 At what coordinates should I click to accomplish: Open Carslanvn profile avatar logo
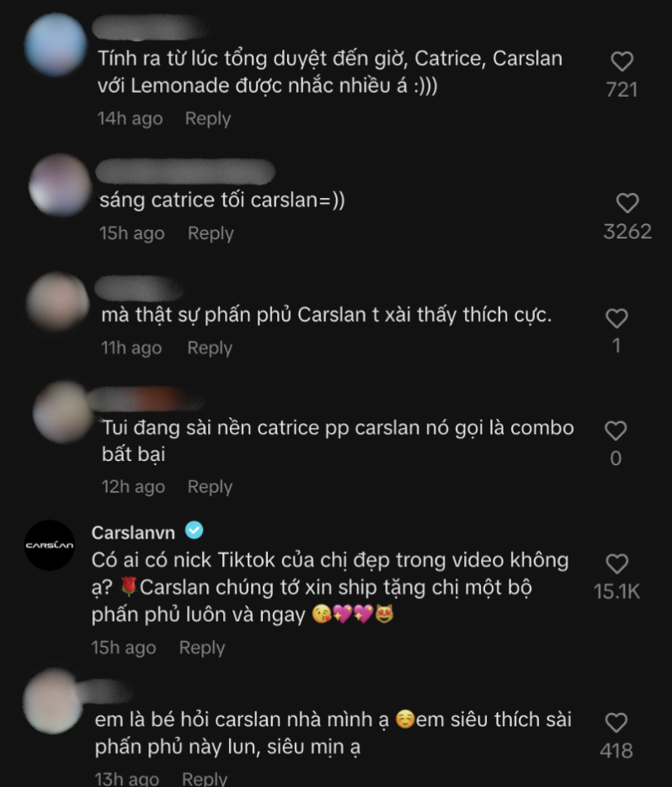point(50,545)
